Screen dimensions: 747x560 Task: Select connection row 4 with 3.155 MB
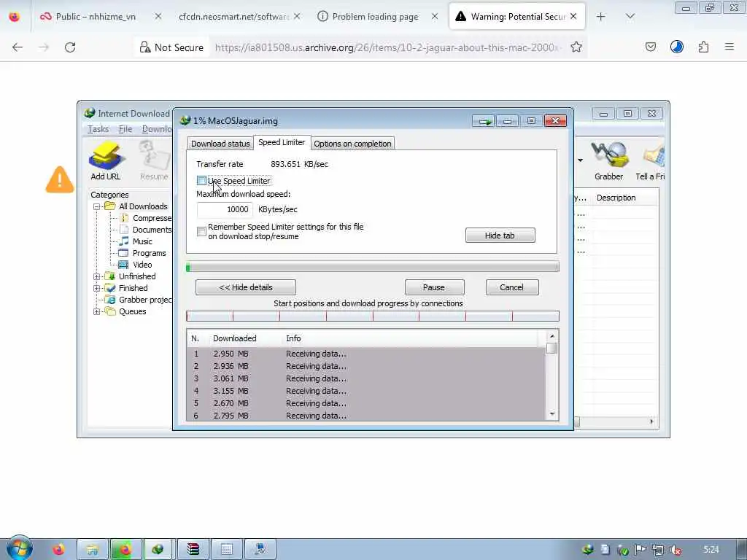point(366,391)
